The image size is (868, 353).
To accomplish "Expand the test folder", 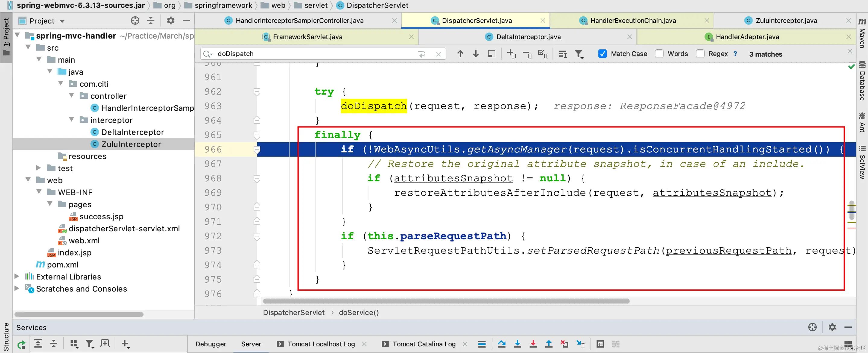I will (x=39, y=167).
